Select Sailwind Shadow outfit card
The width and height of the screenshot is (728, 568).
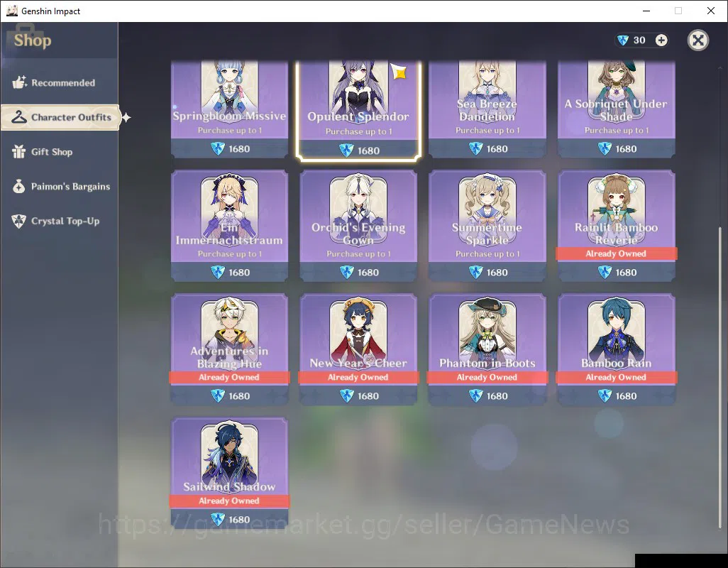pyautogui.click(x=229, y=473)
